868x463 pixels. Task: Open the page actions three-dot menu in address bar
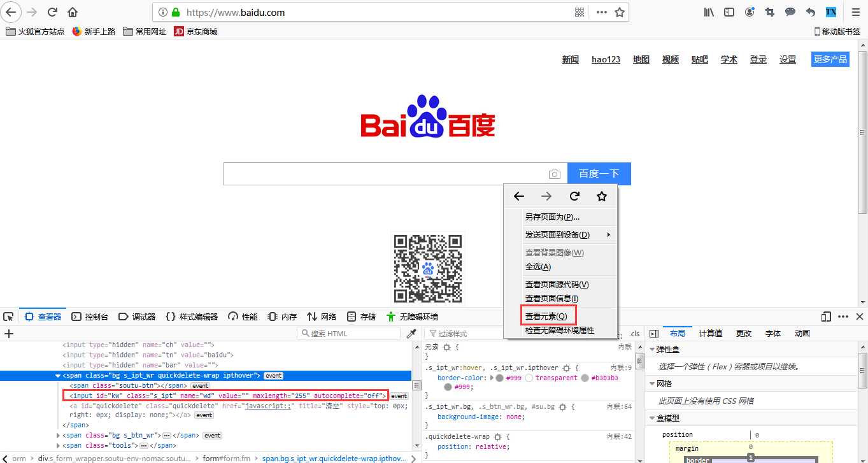click(601, 12)
